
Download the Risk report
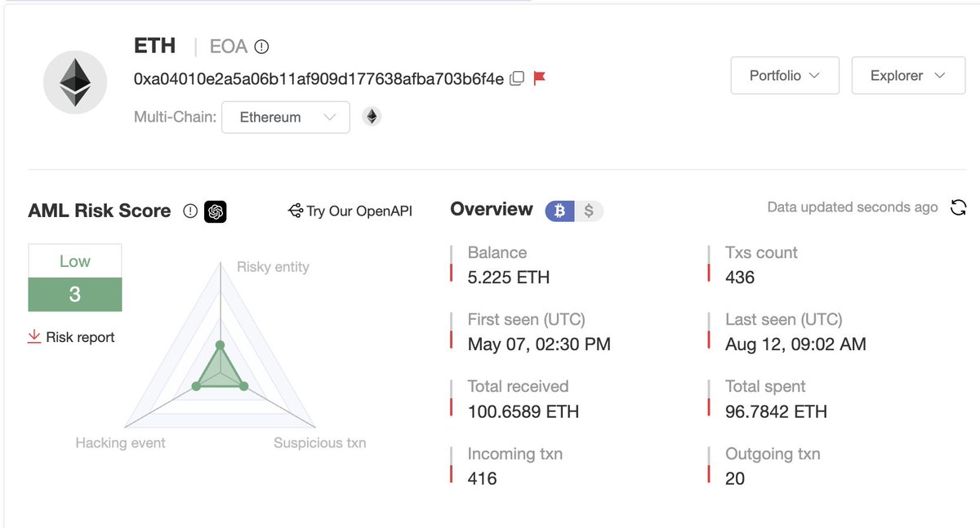[x=71, y=337]
